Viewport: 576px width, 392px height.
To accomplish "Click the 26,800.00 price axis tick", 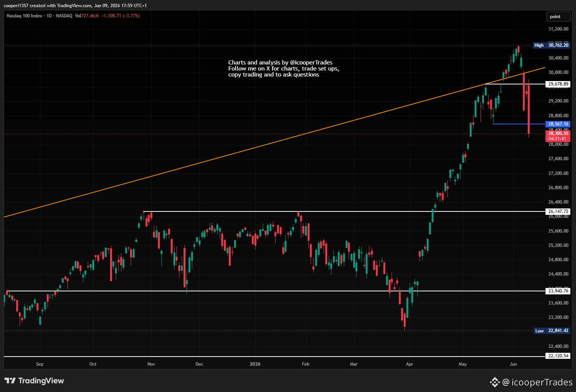I will 558,188.
